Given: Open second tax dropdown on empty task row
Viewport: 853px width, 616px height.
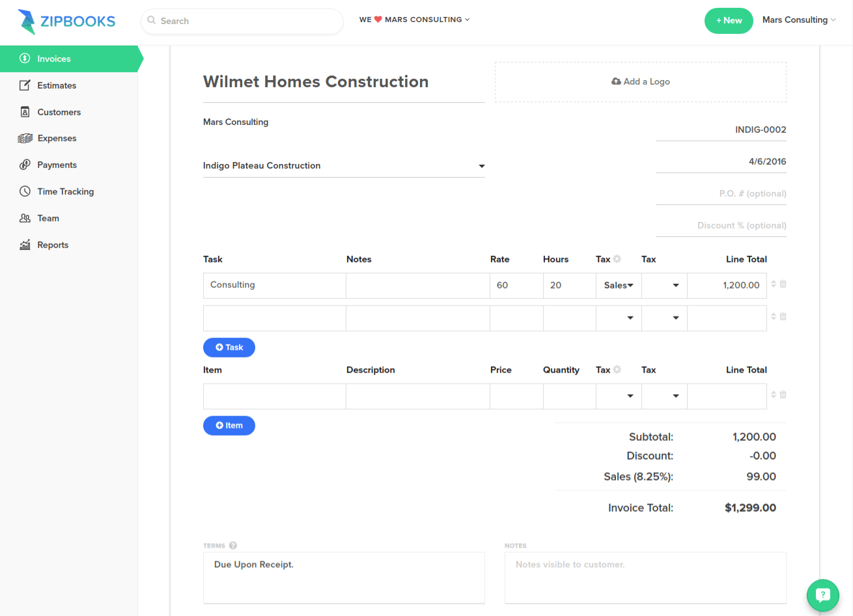Looking at the screenshot, I should tap(664, 318).
